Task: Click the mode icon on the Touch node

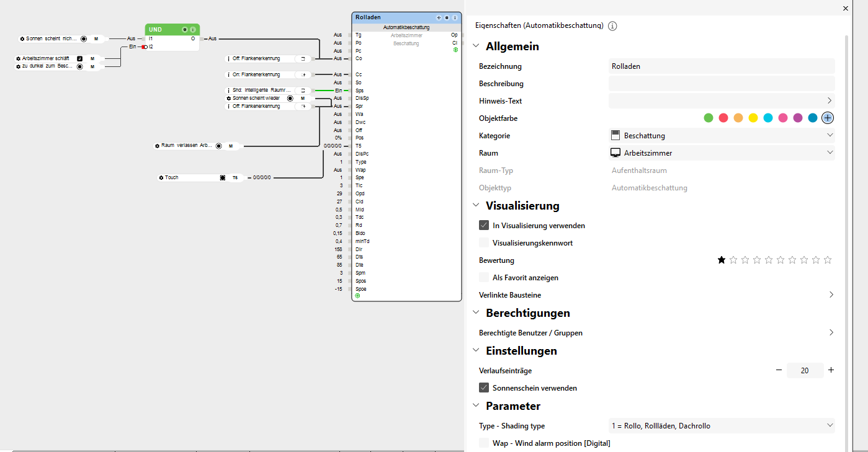Action: pos(223,177)
